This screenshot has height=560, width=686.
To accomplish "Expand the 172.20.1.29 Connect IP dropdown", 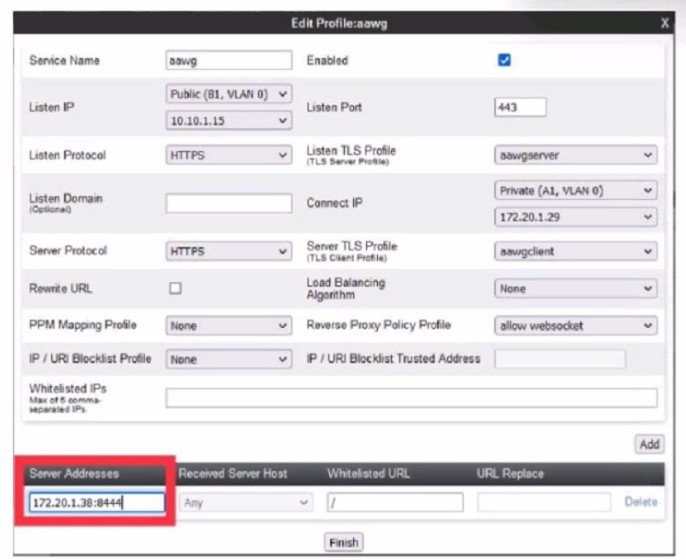I will tap(576, 217).
